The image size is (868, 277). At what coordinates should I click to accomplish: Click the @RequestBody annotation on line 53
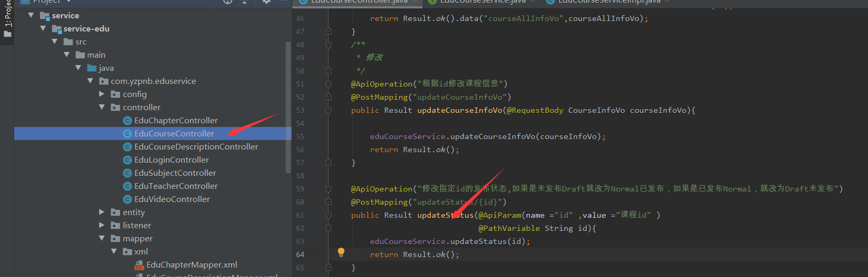point(535,110)
